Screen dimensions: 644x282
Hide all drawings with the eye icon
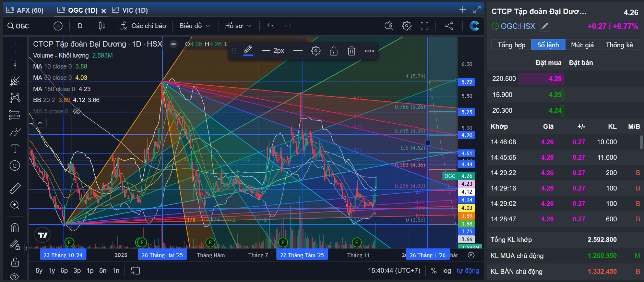15,276
